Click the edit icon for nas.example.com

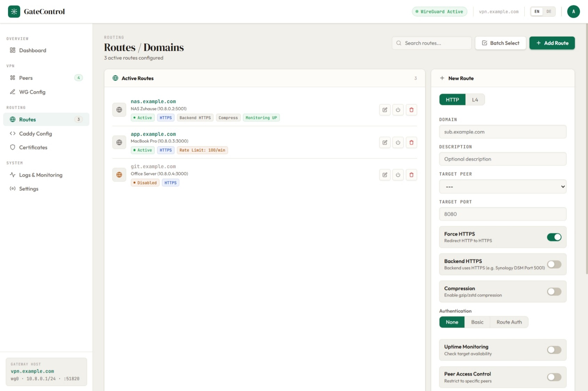point(385,110)
